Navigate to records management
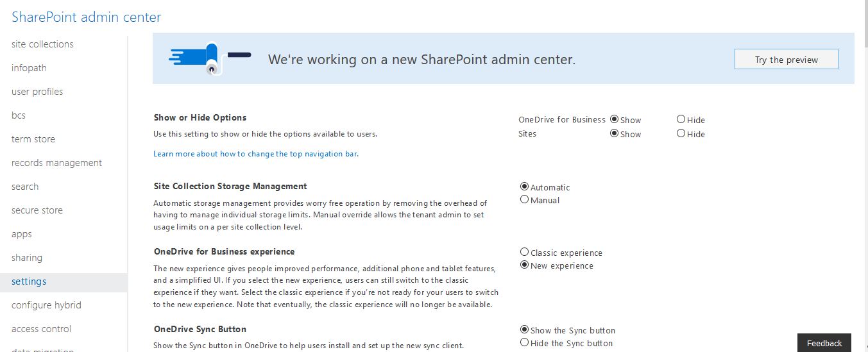This screenshot has height=352, width=868. 56,163
